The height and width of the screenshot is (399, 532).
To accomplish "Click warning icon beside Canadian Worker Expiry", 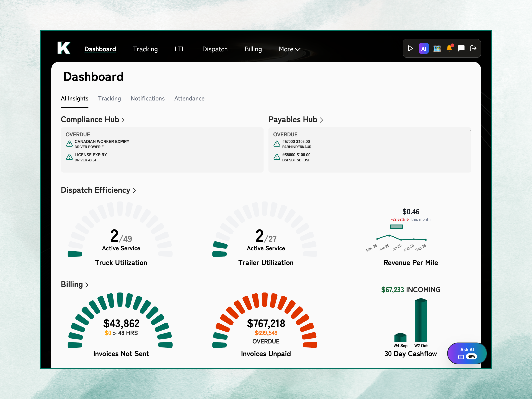I will click(69, 144).
